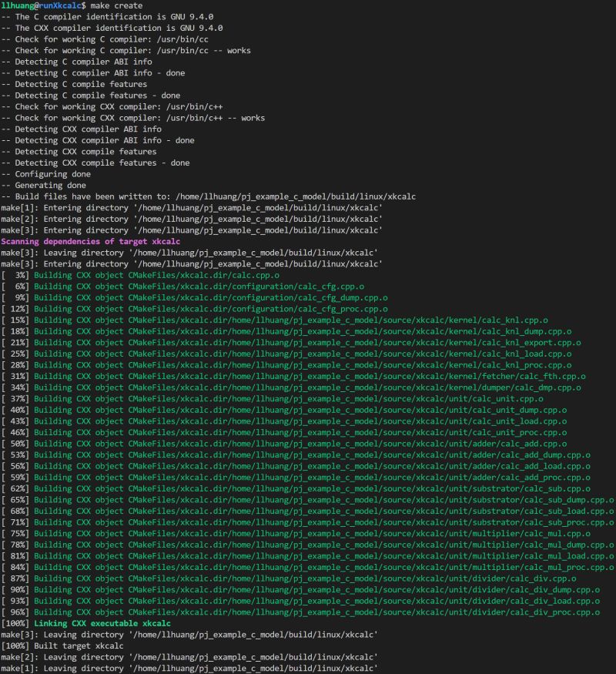The image size is (616, 674).
Task: Click the line 'The C compiler identification is GNU 9.4.0'
Action: coord(107,17)
